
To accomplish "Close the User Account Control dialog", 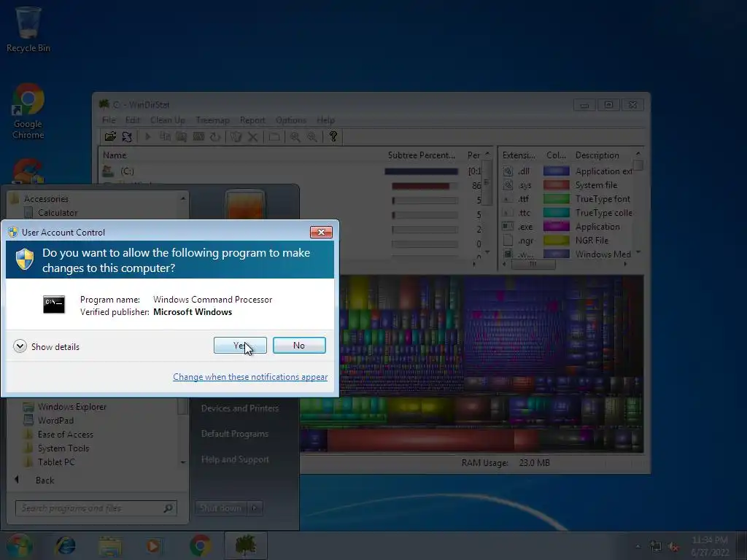I will [321, 232].
